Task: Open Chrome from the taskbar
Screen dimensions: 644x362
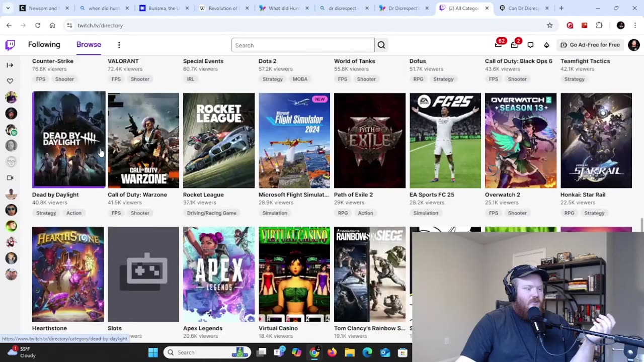Action: coord(314,352)
